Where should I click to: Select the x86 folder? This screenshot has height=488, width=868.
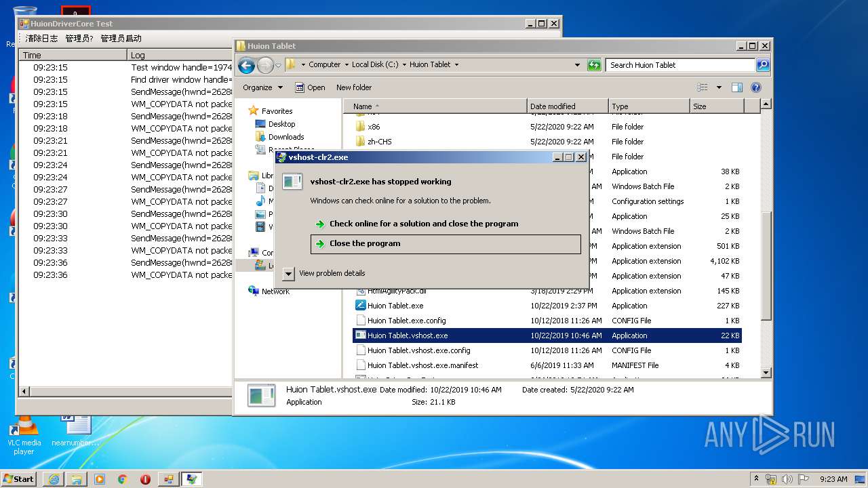374,127
